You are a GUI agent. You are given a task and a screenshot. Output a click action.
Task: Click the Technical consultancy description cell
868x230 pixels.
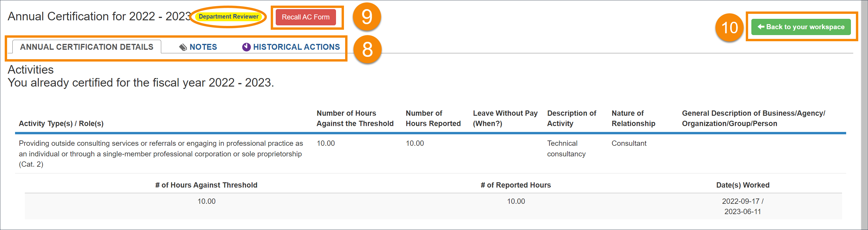(566, 148)
